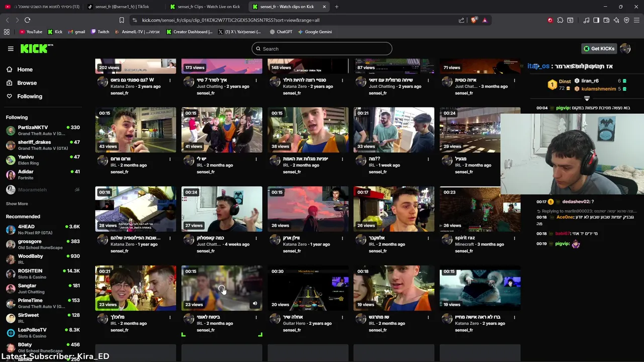
Task: Open ROSHTEIN recommended channel
Action: pos(43,274)
